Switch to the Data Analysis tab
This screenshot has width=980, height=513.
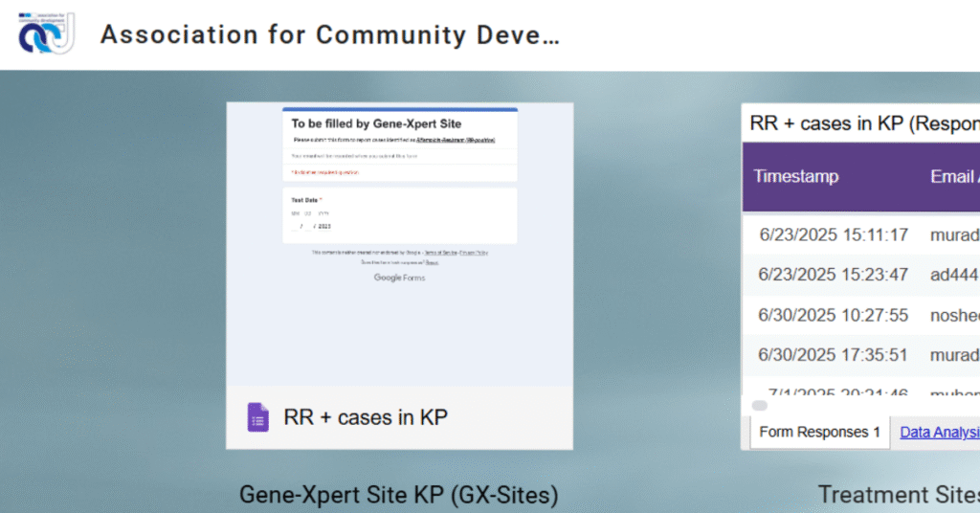tap(939, 433)
